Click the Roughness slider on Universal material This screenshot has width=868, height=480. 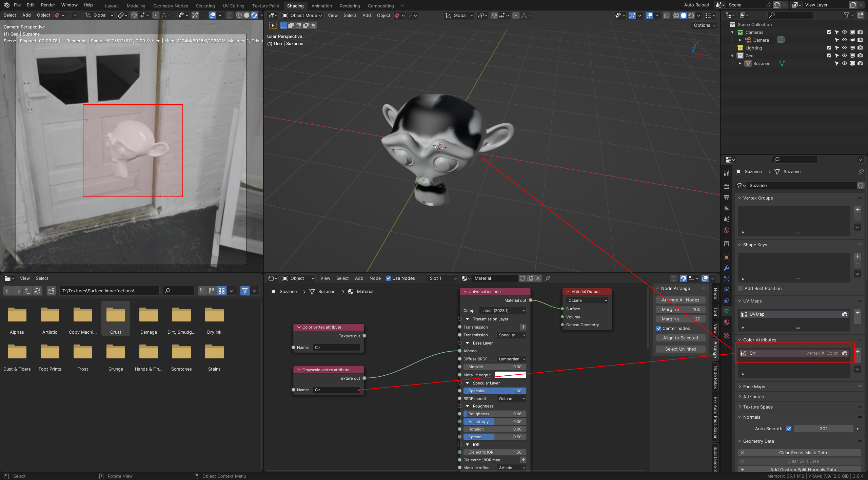tap(494, 414)
